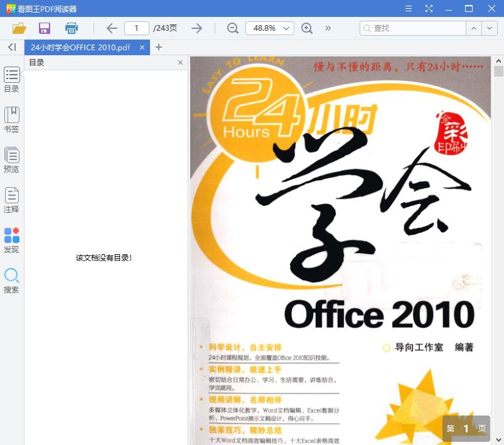Image resolution: width=504 pixels, height=445 pixels.
Task: Zoom in with the plus magnifier
Action: pos(307,28)
